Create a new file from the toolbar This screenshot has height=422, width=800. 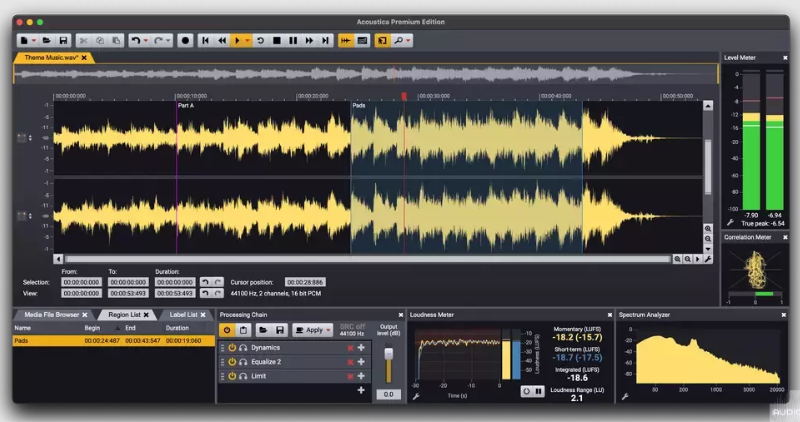pyautogui.click(x=24, y=40)
